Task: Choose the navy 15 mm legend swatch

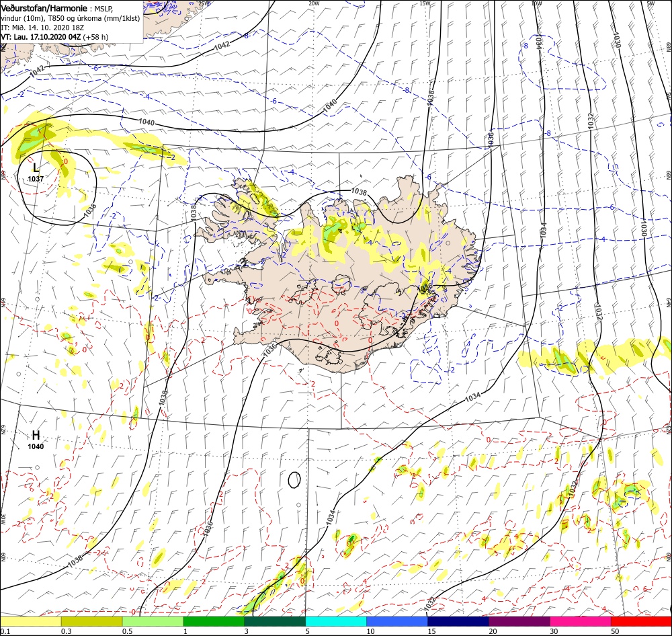Action: point(458,621)
